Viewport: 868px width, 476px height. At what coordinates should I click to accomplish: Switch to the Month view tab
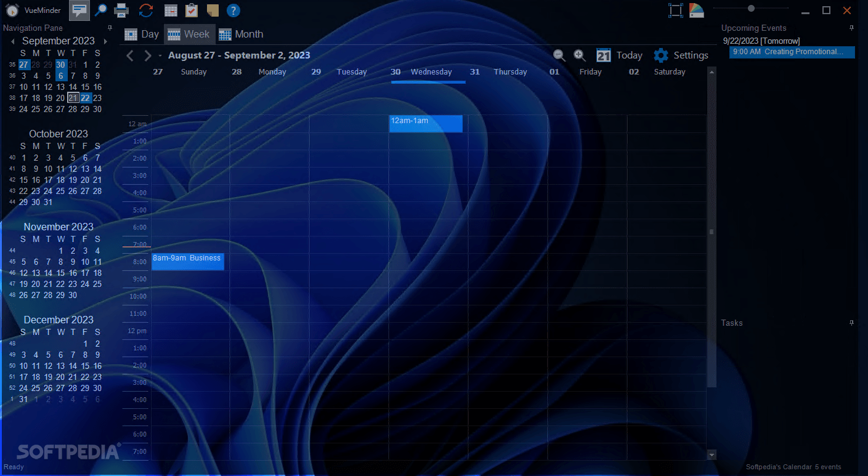241,34
